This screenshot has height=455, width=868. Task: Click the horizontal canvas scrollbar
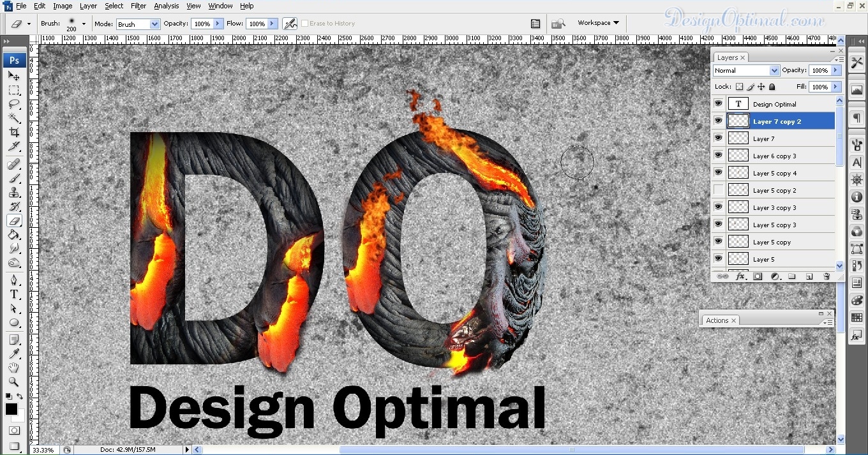pyautogui.click(x=571, y=450)
